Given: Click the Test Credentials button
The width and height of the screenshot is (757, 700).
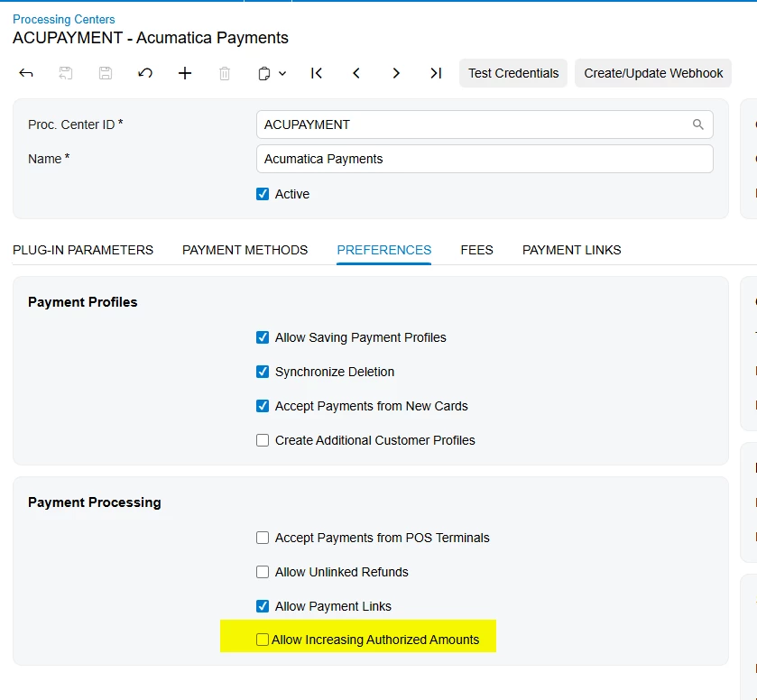Looking at the screenshot, I should pyautogui.click(x=513, y=73).
